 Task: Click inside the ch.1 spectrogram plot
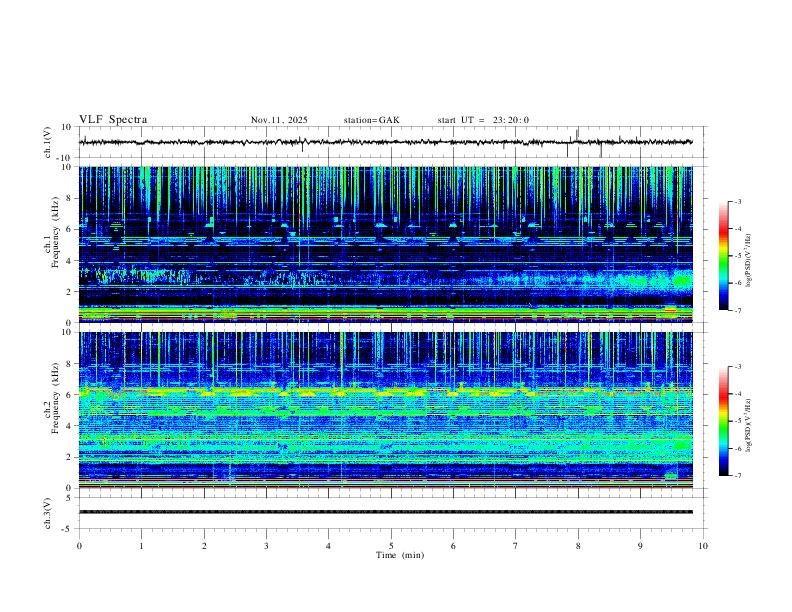[x=385, y=244]
